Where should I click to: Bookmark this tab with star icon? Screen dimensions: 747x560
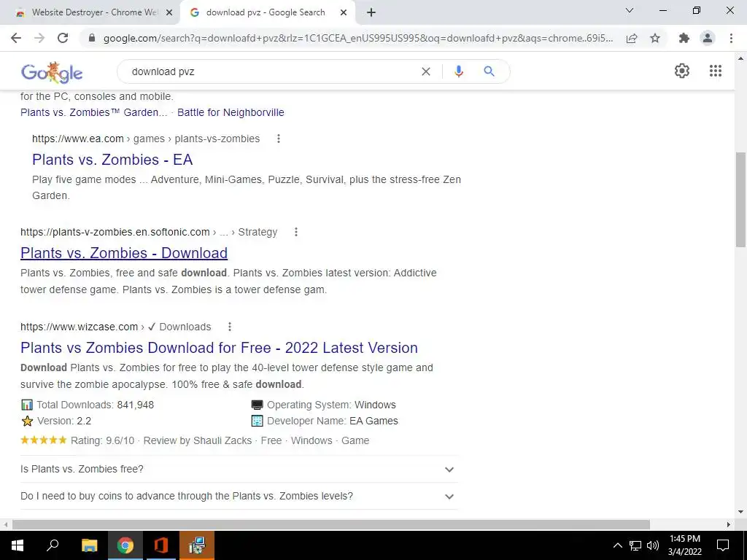coord(655,38)
